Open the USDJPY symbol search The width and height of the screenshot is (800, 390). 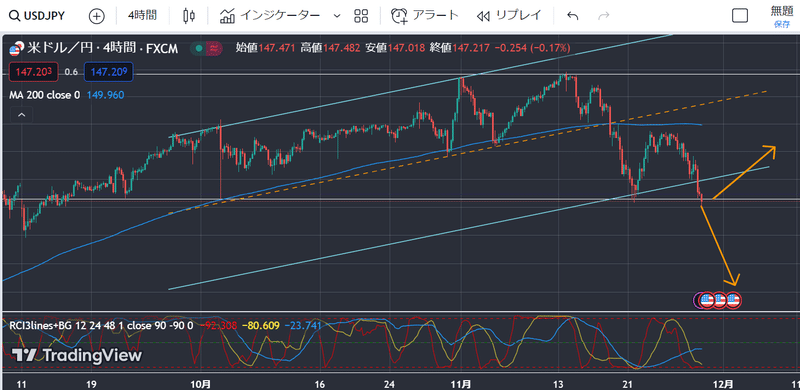37,16
